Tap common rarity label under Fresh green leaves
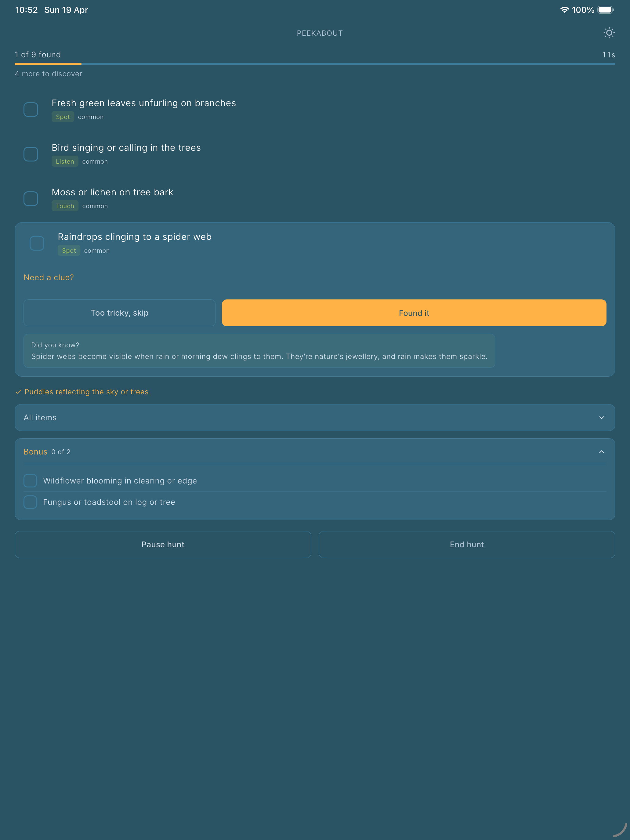This screenshot has width=630, height=840. point(91,117)
